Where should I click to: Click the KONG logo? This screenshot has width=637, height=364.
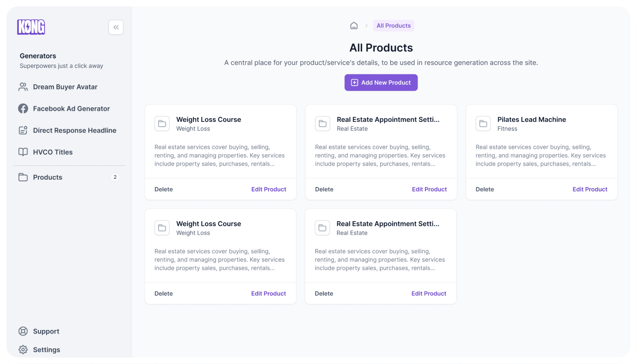point(31,27)
